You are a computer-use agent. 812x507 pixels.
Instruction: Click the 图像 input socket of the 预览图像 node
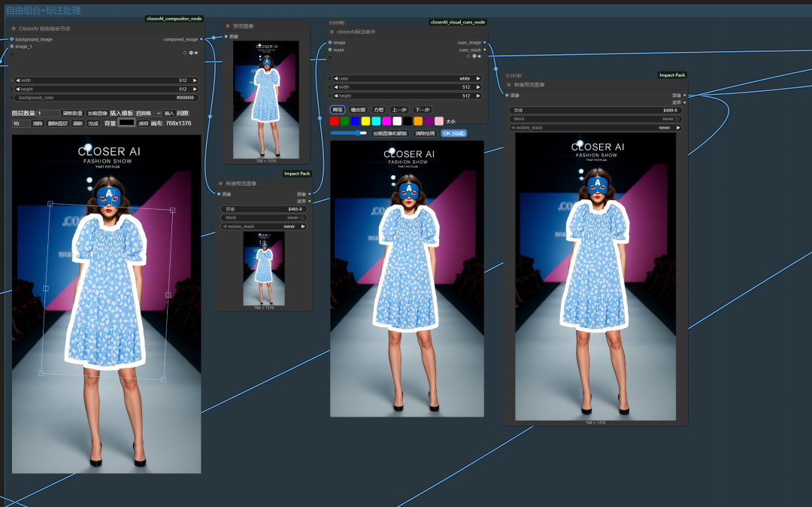(x=226, y=36)
